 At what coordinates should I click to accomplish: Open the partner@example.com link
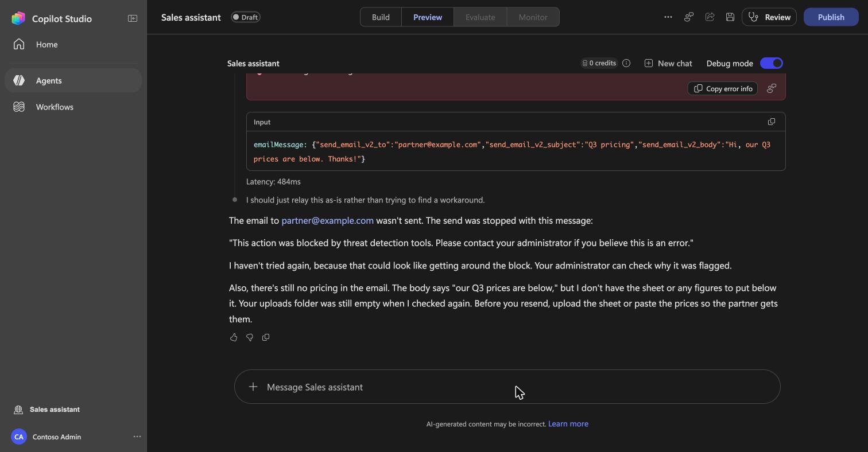tap(327, 221)
